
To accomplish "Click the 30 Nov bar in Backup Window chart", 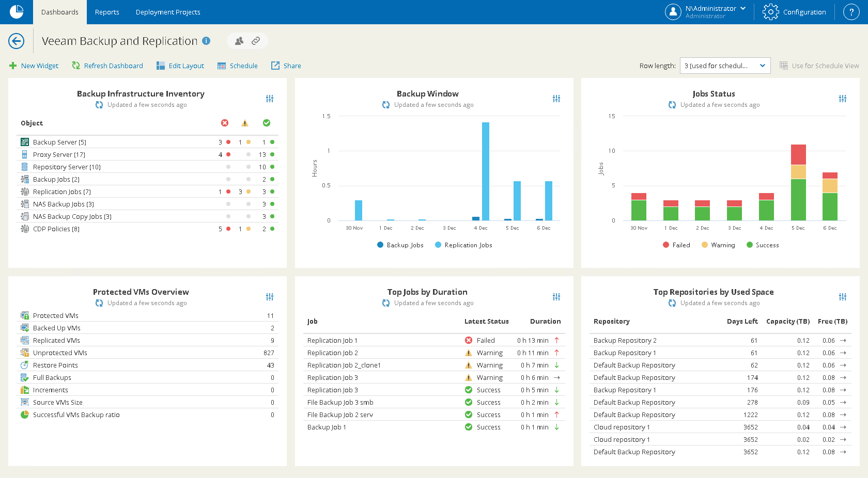I will pos(359,210).
